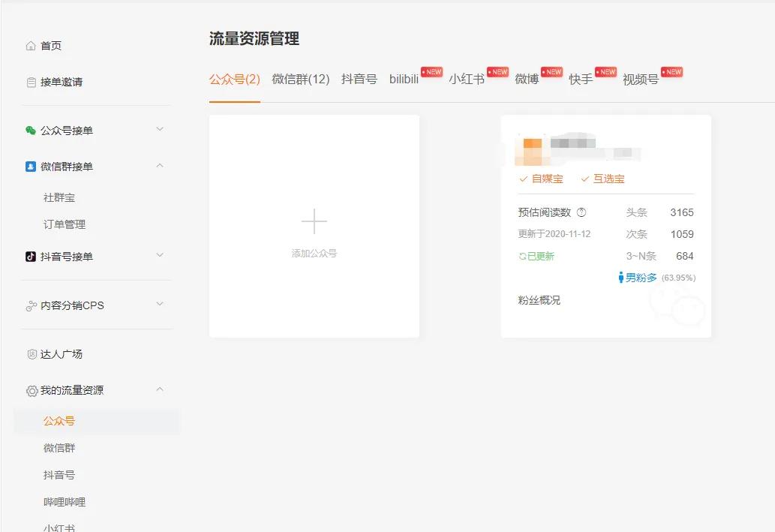Collapse the 微信群接单 section chevron
The width and height of the screenshot is (775, 532).
click(159, 166)
